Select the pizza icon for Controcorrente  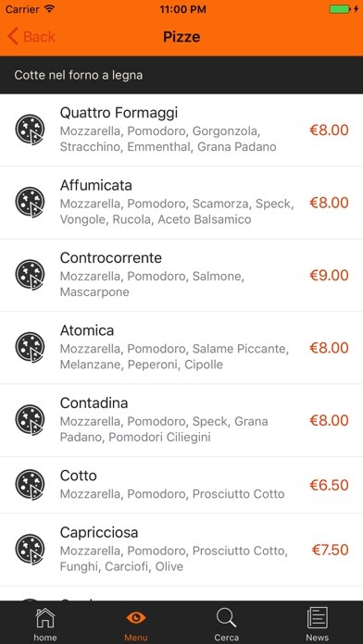pyautogui.click(x=30, y=275)
